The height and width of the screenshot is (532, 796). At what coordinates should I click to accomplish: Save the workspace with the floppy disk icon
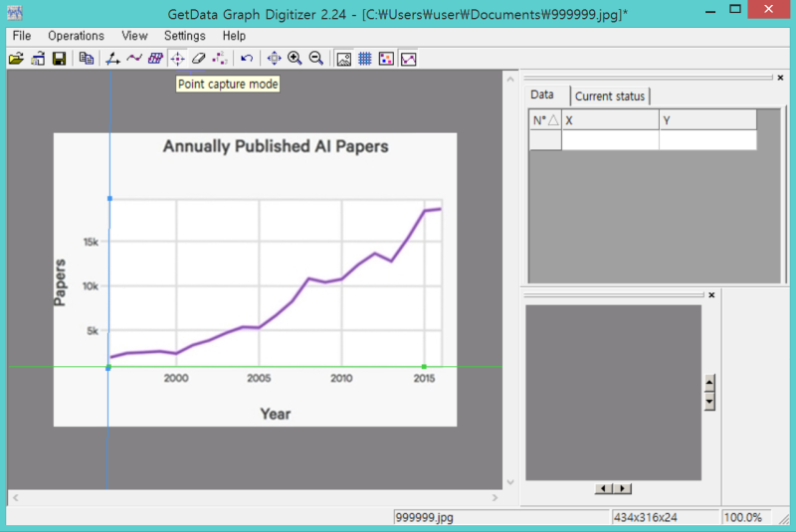pos(60,59)
